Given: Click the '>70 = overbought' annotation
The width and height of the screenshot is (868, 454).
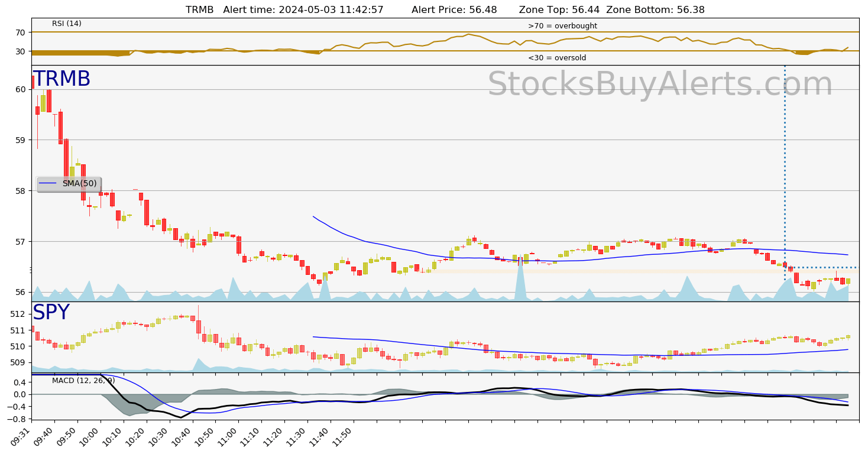Looking at the screenshot, I should pyautogui.click(x=562, y=26).
